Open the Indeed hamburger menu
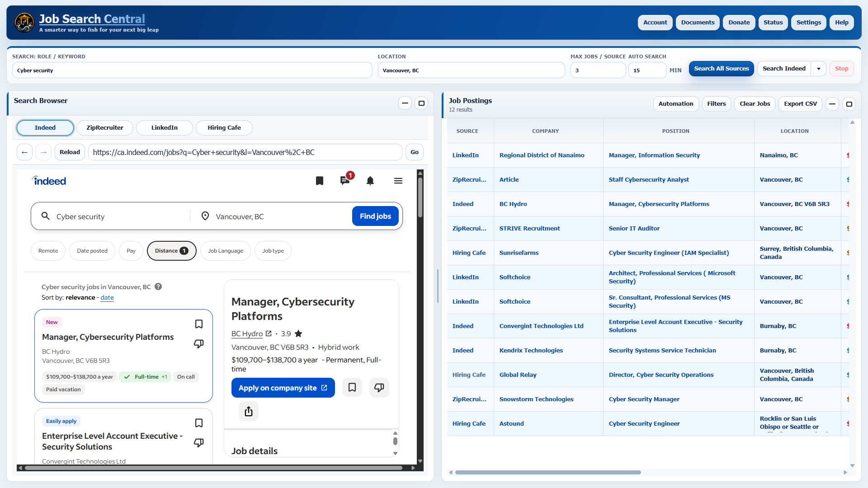This screenshot has width=868, height=488. [398, 181]
